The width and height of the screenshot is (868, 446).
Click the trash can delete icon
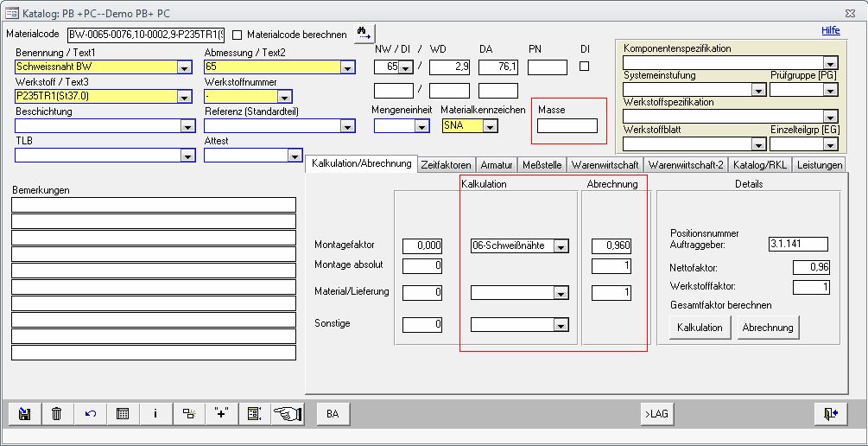(x=57, y=414)
